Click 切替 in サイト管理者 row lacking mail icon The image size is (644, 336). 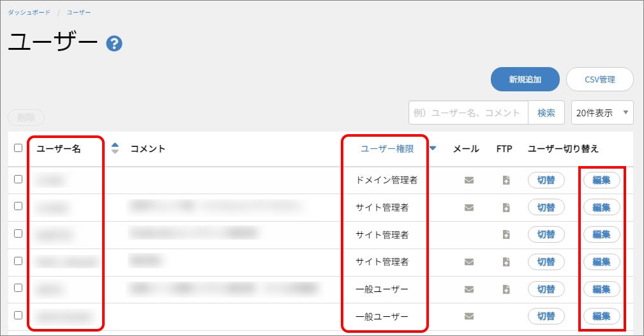coord(546,234)
